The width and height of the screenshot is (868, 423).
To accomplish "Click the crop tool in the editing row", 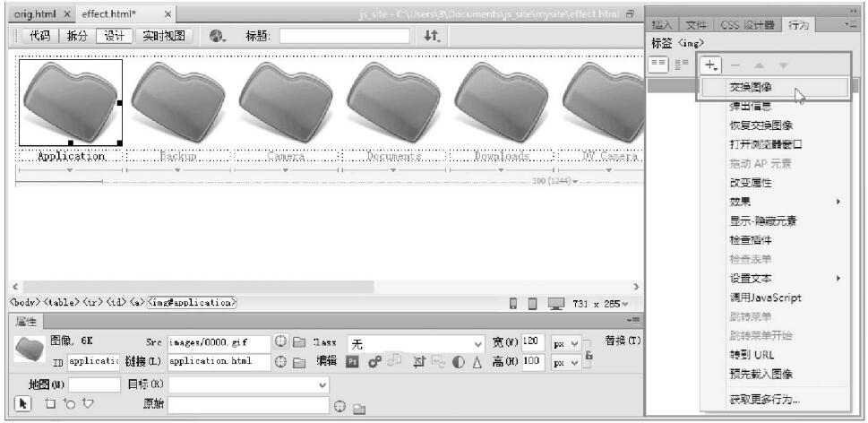I will [x=418, y=363].
